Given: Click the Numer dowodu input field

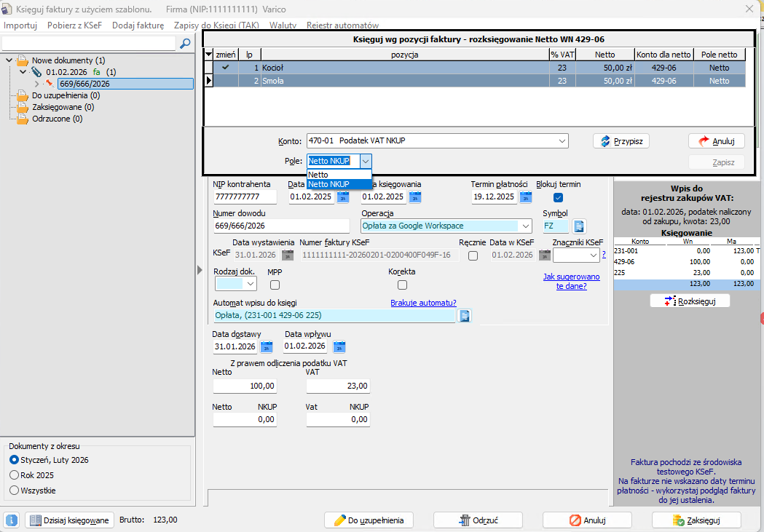Looking at the screenshot, I should click(x=281, y=226).
